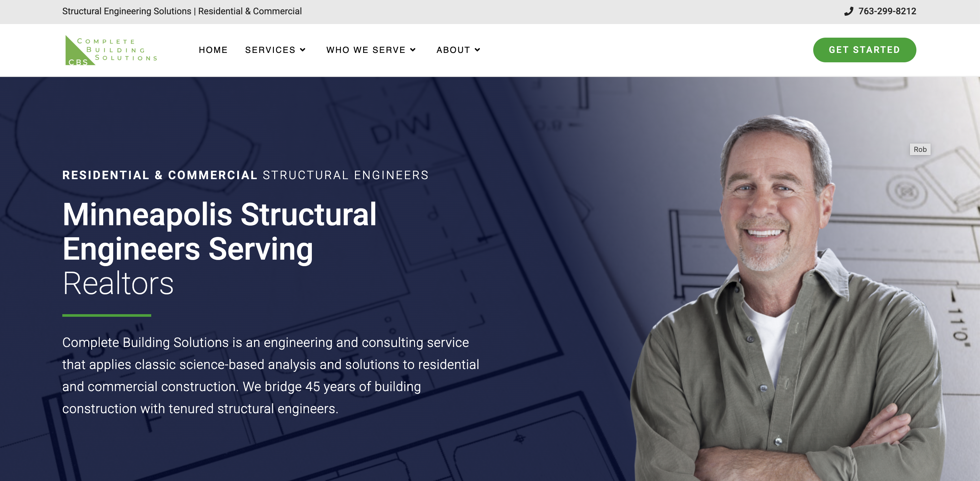Click the Rob tooltip label
The width and height of the screenshot is (980, 481).
click(x=920, y=149)
